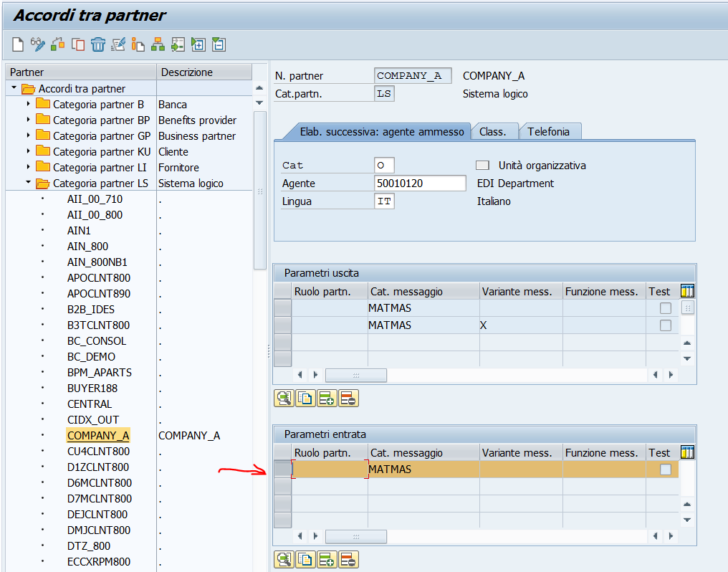Click the Descrizione column header in tree

tap(204, 72)
